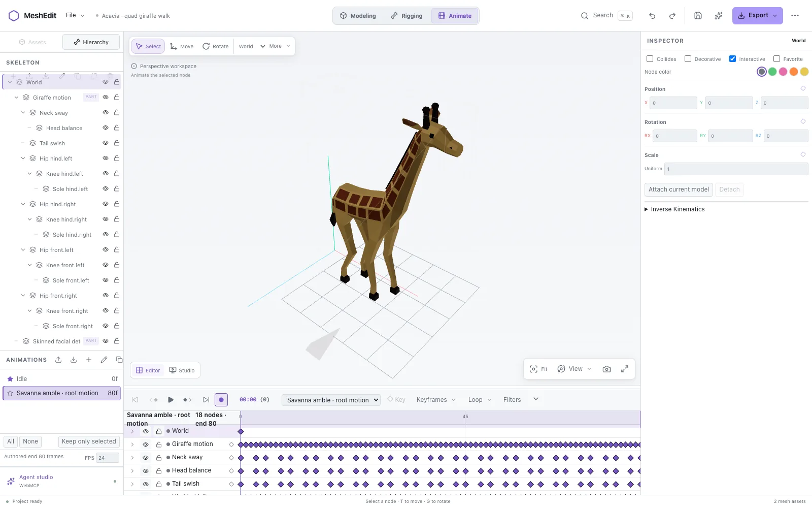Add a new animation with plus icon
Viewport: 812px width, 508px height.
(89, 360)
